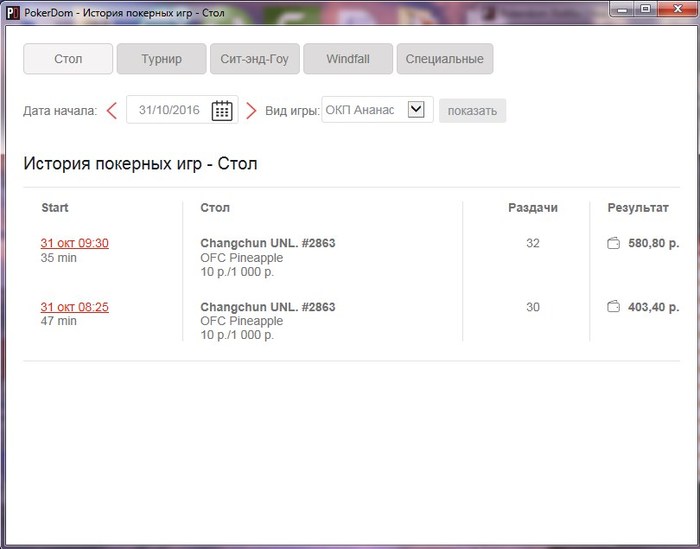Click the Стол column header

point(215,208)
